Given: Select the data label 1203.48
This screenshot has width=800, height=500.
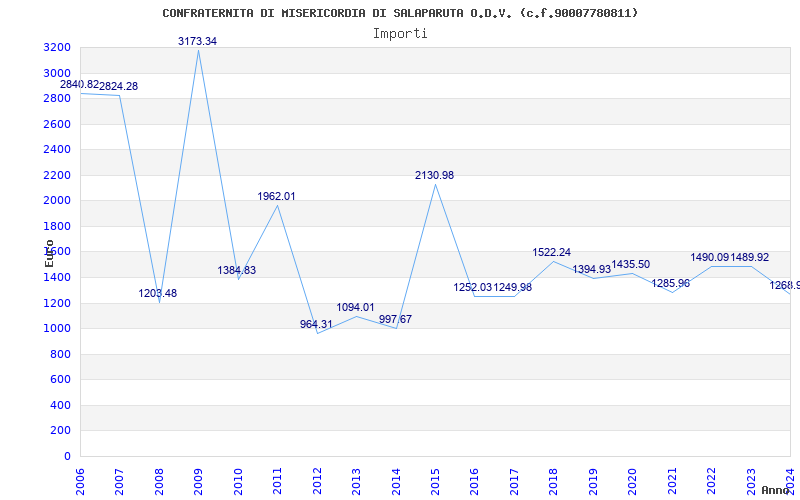Looking at the screenshot, I should coord(158,293).
